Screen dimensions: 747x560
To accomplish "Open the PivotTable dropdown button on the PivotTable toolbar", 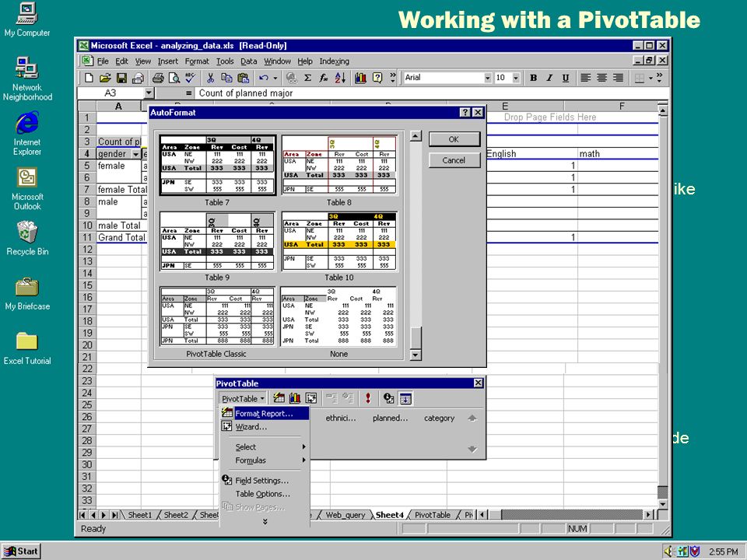I will (243, 398).
